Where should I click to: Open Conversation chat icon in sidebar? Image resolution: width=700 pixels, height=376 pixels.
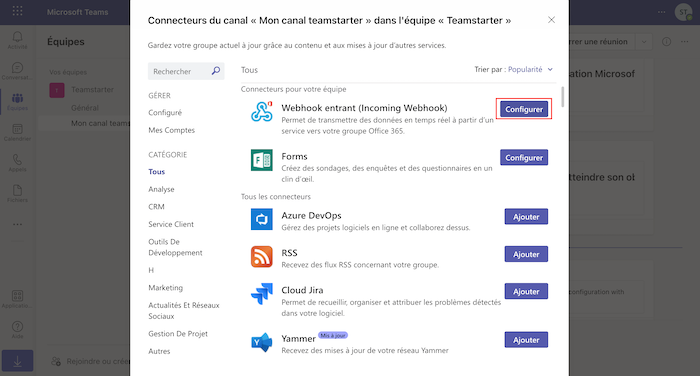coord(17,71)
